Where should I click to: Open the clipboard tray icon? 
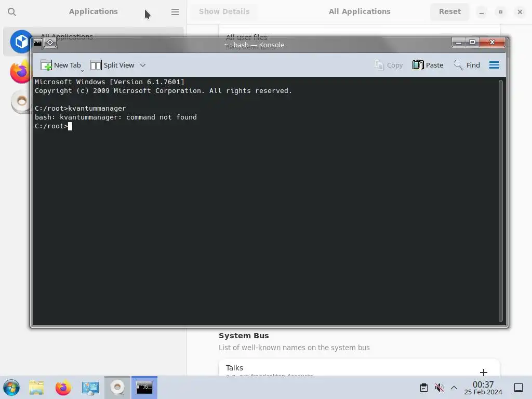pyautogui.click(x=424, y=388)
